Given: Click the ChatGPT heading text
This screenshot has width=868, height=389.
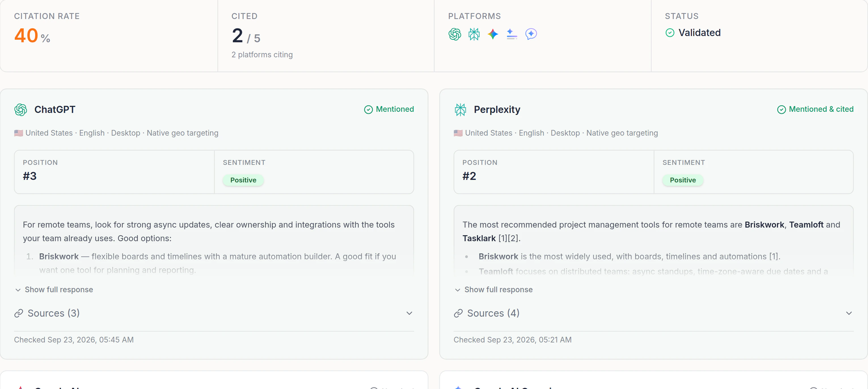Looking at the screenshot, I should (55, 110).
